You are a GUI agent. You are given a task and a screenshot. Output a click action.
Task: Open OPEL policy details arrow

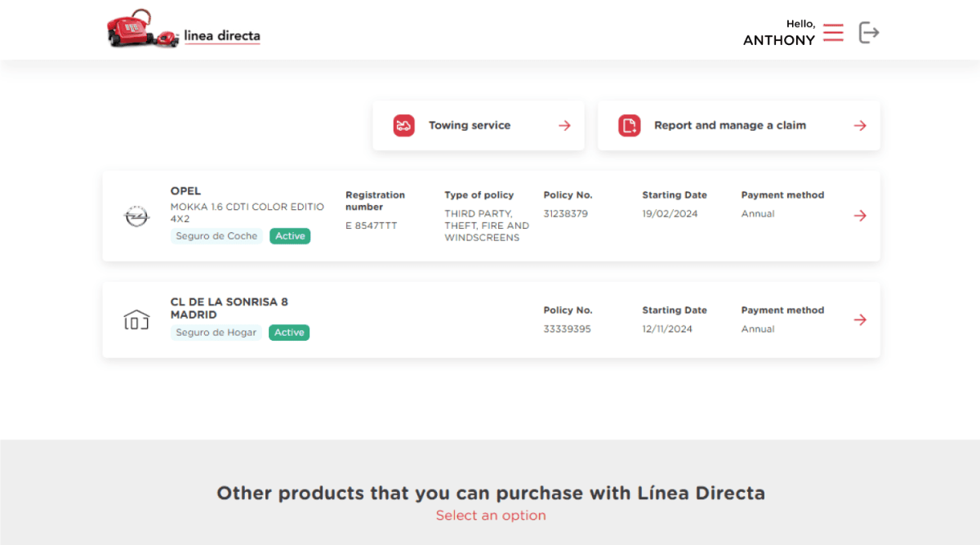coord(860,216)
